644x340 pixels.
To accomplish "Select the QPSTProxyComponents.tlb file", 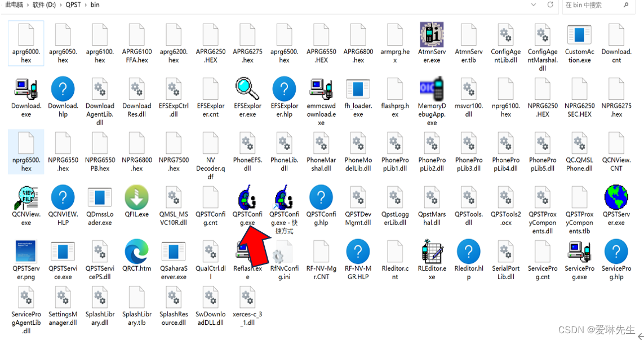I will [580, 197].
